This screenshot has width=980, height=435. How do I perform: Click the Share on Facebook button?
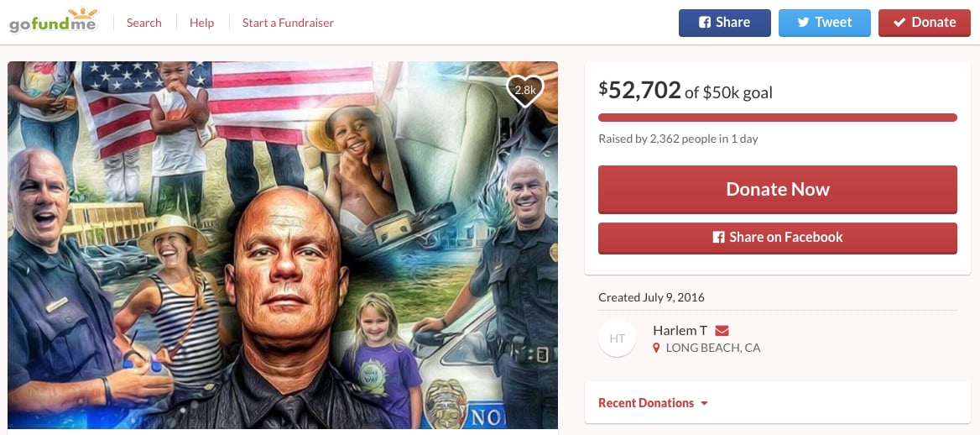778,238
